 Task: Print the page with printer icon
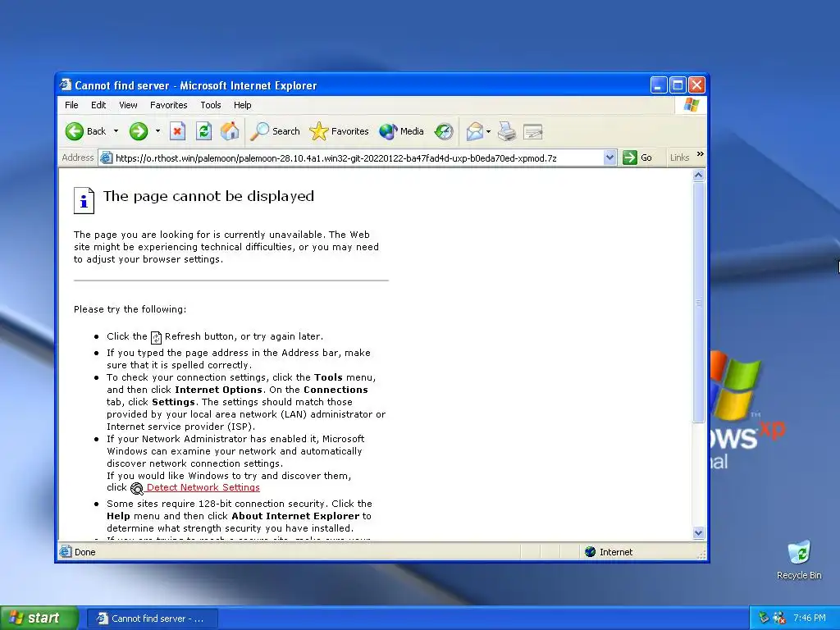point(507,131)
